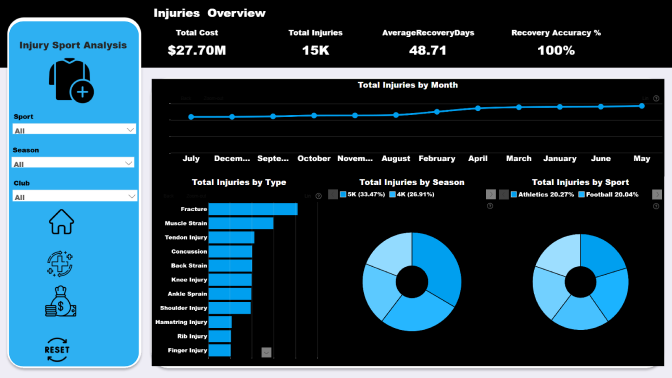
Task: Toggle the Athletics 20.27% legend item
Action: 542,195
